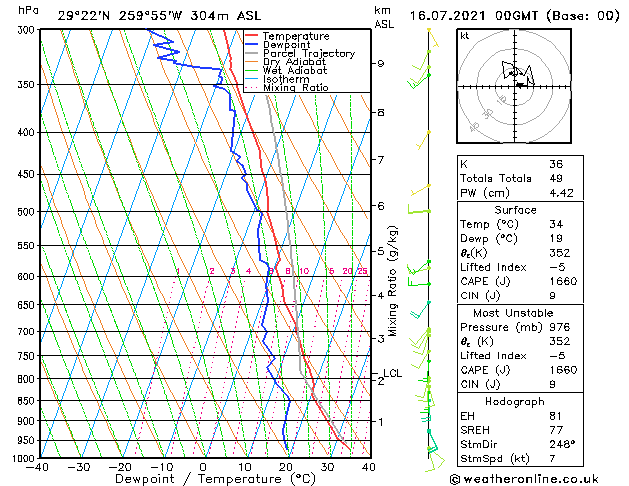Click the PW (cm) value 4.42
The image size is (629, 486).
click(561, 193)
